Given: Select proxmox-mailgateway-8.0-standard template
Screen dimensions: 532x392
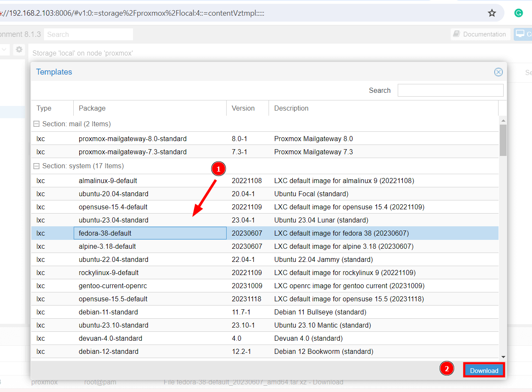Looking at the screenshot, I should click(x=132, y=139).
